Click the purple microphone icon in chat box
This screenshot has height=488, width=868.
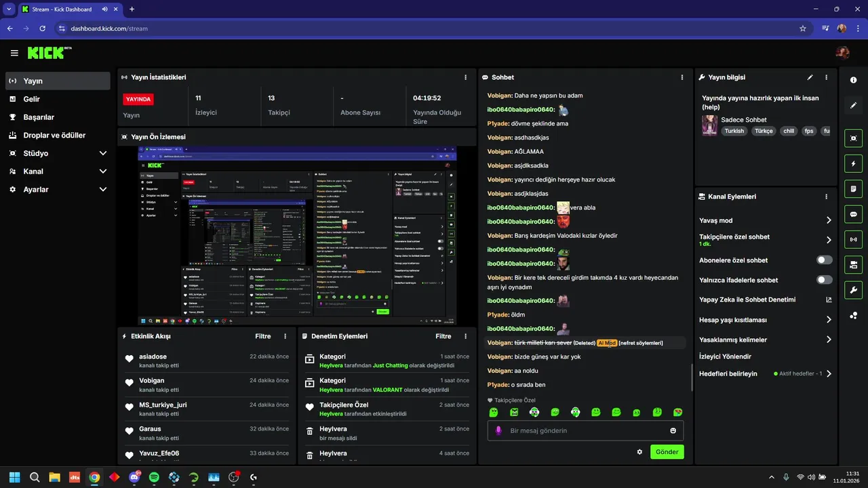498,430
